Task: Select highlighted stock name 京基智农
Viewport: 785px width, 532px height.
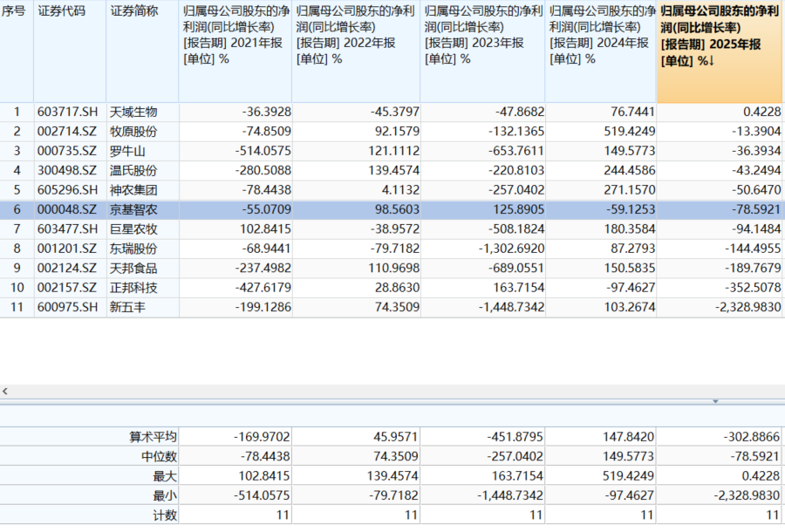Action: pos(133,209)
